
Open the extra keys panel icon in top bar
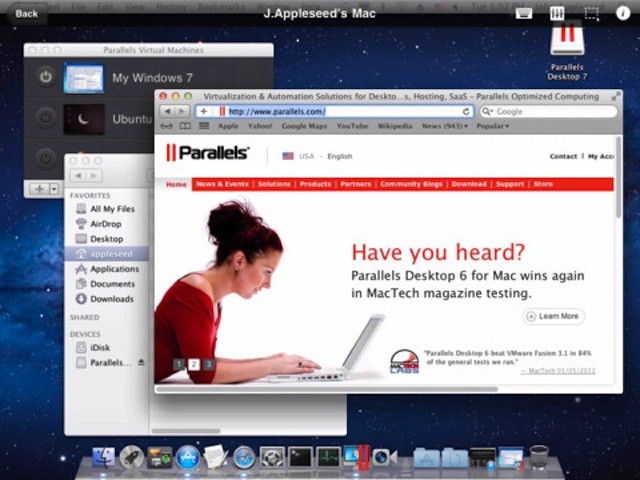(x=557, y=13)
